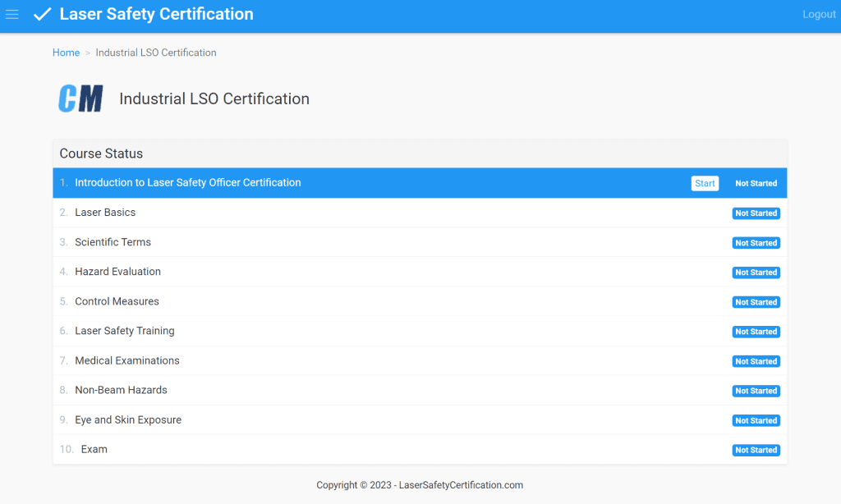The height and width of the screenshot is (504, 841).
Task: Open Introduction to Laser Safety Officer Certification
Action: click(188, 183)
